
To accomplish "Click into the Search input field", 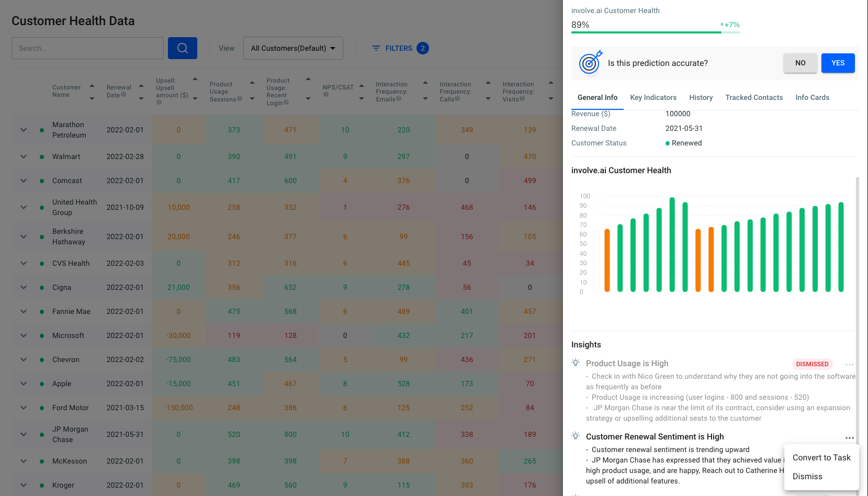I will click(x=87, y=48).
